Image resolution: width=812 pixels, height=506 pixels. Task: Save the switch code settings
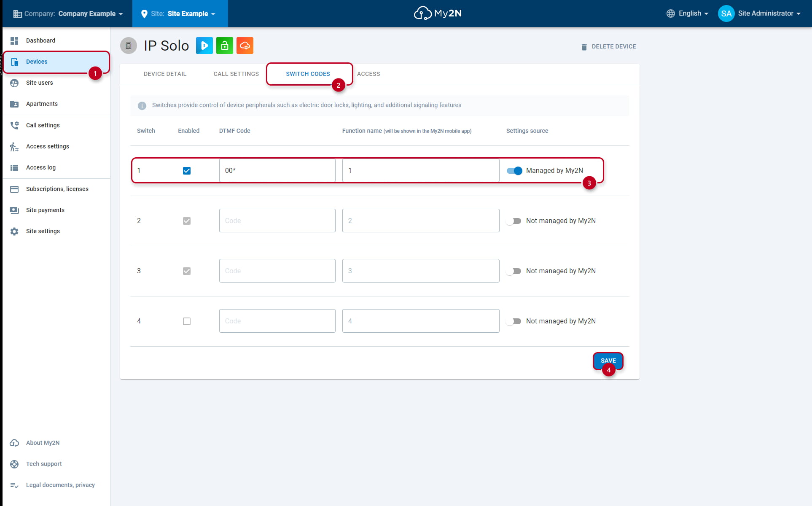pos(608,361)
